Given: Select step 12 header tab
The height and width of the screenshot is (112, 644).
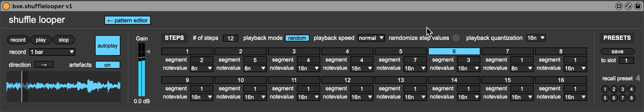Looking at the screenshot, I should click(347, 80).
